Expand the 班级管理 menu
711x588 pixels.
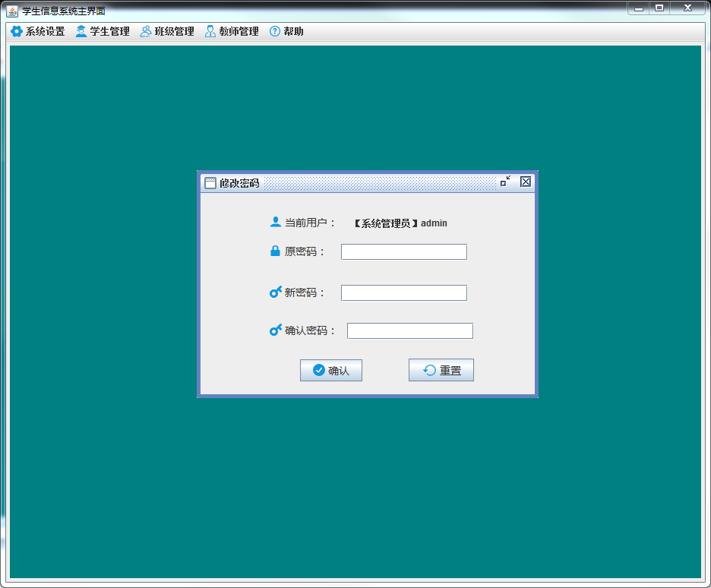[x=174, y=31]
